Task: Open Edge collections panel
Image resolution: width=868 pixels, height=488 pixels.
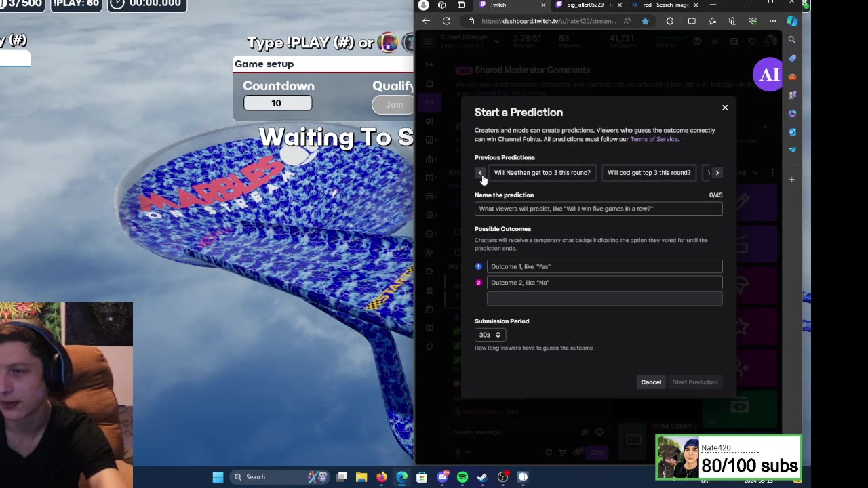Action: pyautogui.click(x=732, y=21)
